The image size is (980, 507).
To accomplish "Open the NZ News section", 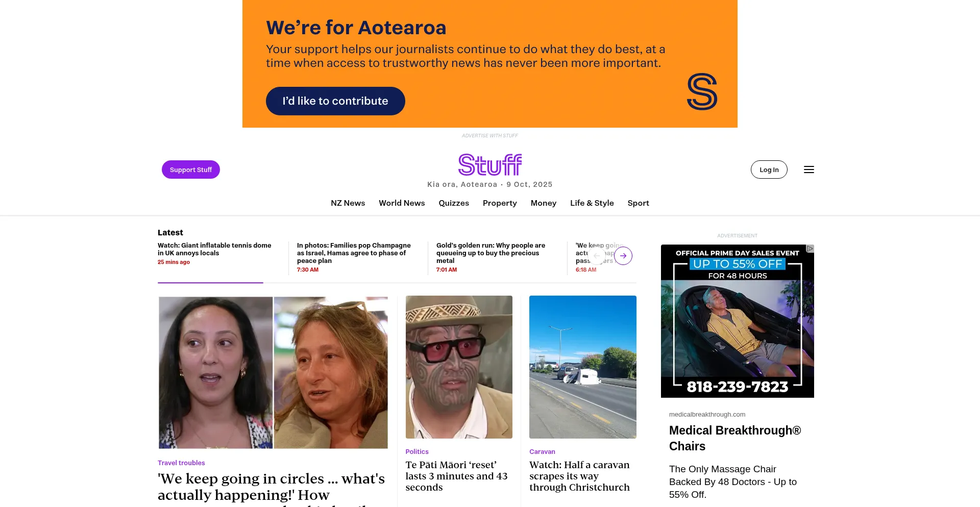I will (348, 203).
